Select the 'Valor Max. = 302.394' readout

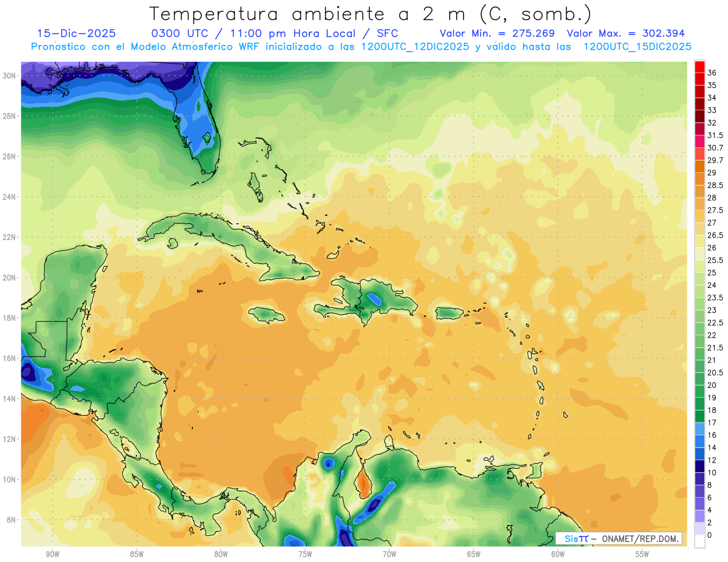pyautogui.click(x=626, y=33)
